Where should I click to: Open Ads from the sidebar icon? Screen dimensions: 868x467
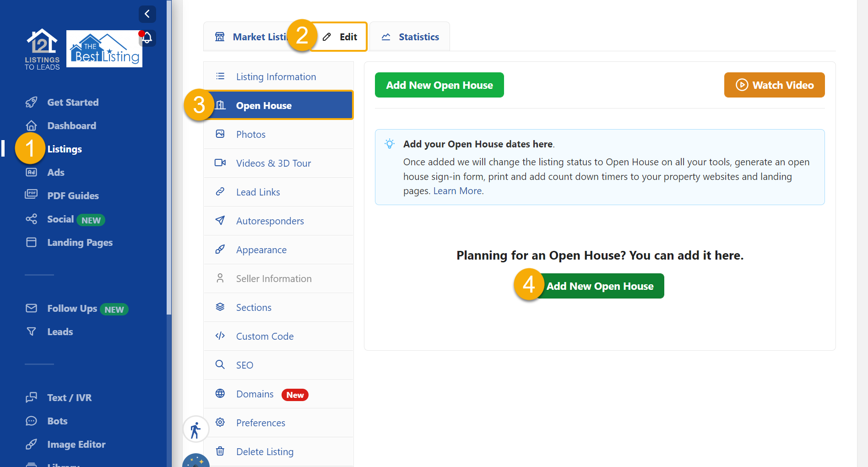(31, 172)
